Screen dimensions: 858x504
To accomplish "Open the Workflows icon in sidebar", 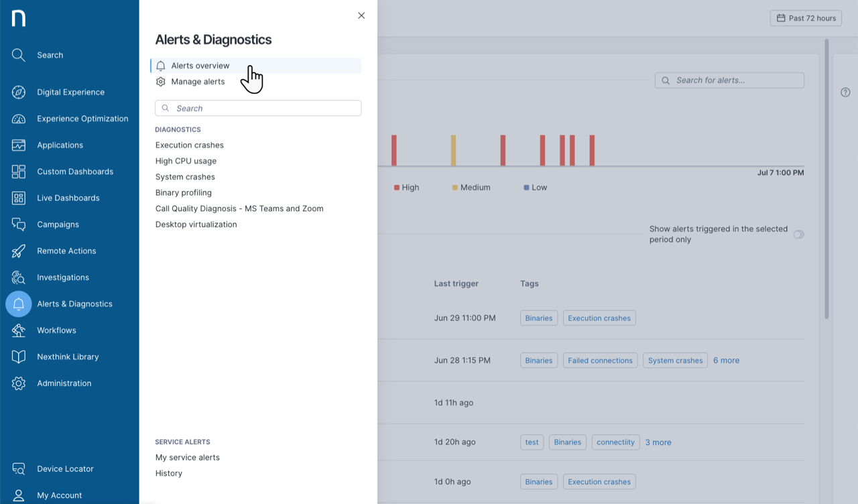I will tap(19, 330).
